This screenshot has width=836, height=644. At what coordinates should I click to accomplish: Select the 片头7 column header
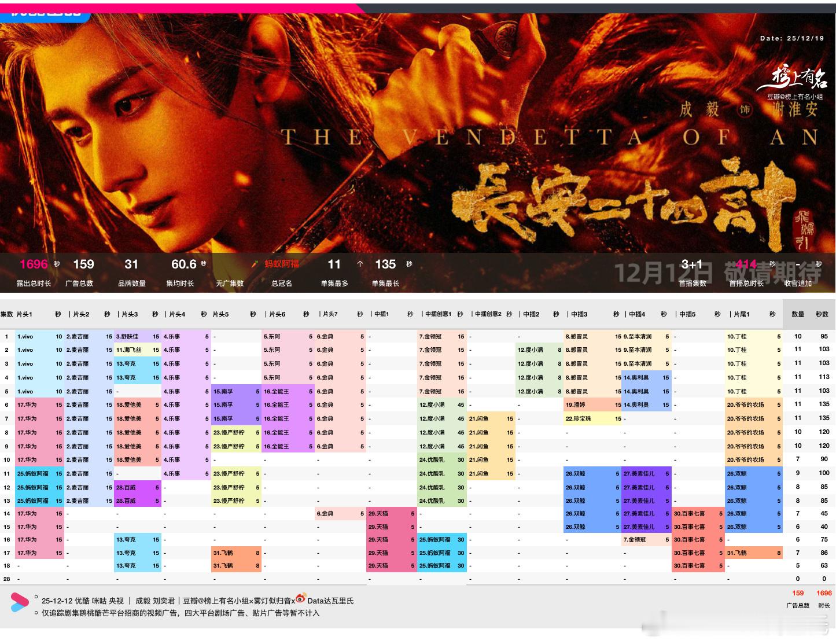[x=330, y=314]
